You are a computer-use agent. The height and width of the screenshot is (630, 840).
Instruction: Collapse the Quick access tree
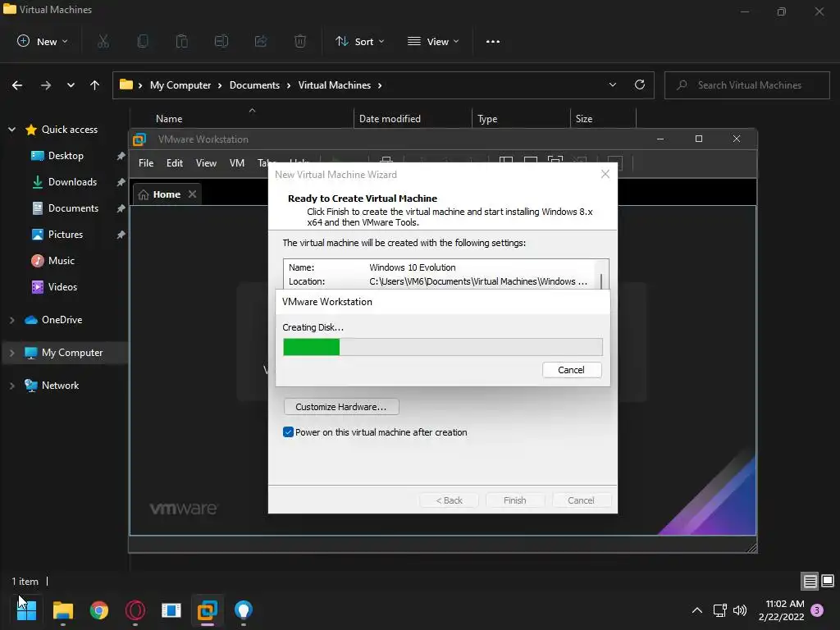pyautogui.click(x=11, y=130)
